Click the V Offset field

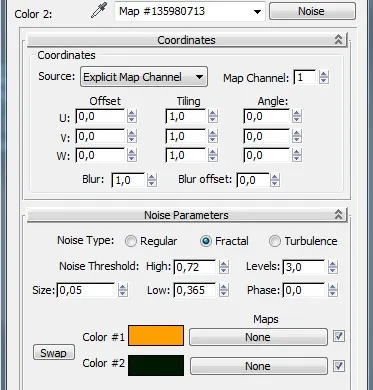click(100, 136)
